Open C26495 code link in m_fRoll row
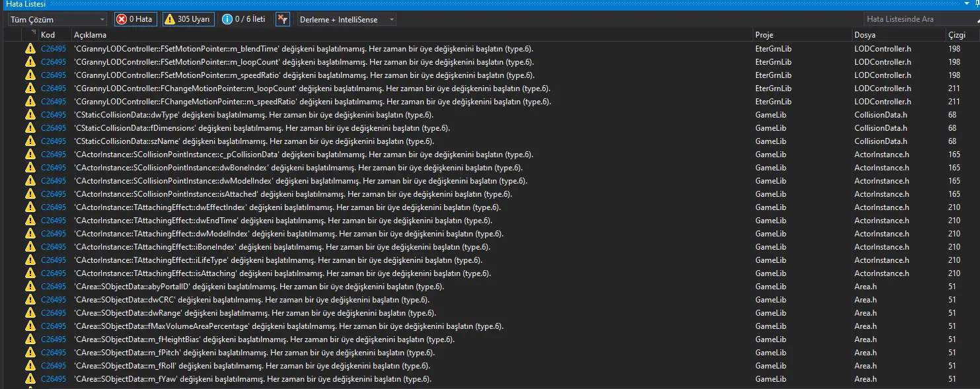 tap(54, 366)
